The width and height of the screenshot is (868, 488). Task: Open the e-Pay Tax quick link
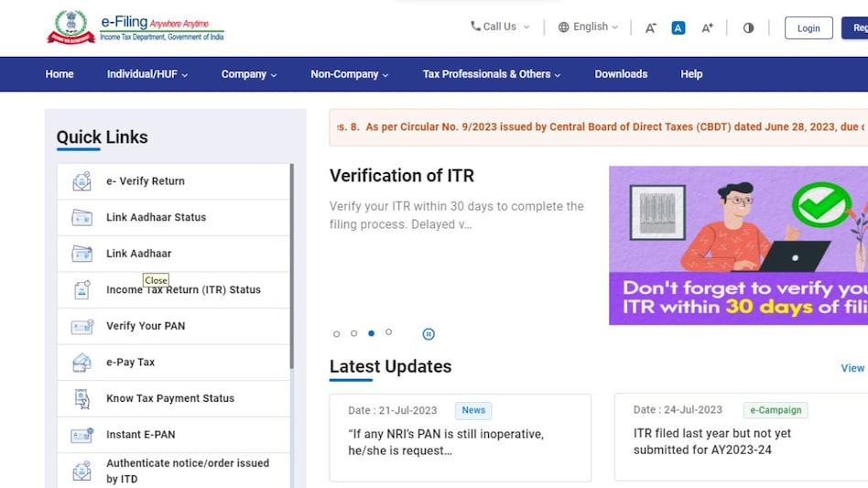click(x=173, y=363)
